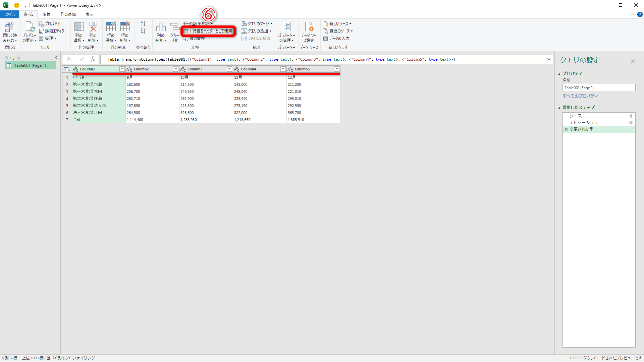Open Column1 filter dropdown

pyautogui.click(x=122, y=69)
